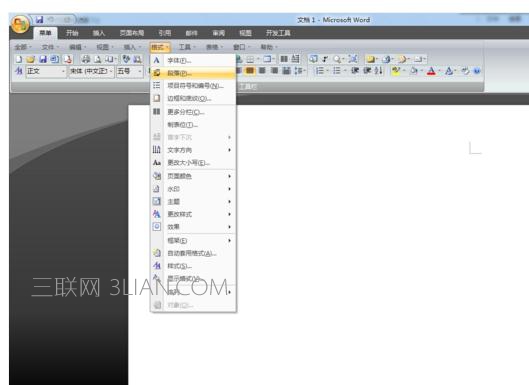Click the Styles icon beside 正文 box
Screen dimensions: 529x385
(19, 71)
